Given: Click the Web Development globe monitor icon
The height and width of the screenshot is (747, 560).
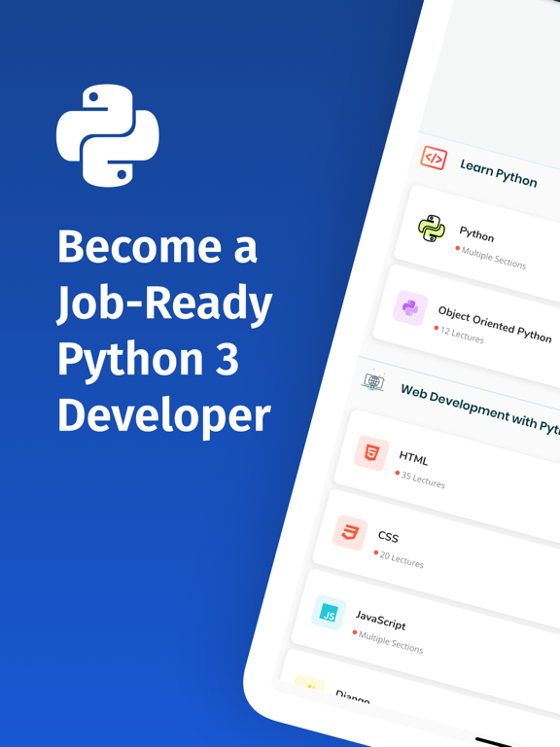Looking at the screenshot, I should (373, 380).
